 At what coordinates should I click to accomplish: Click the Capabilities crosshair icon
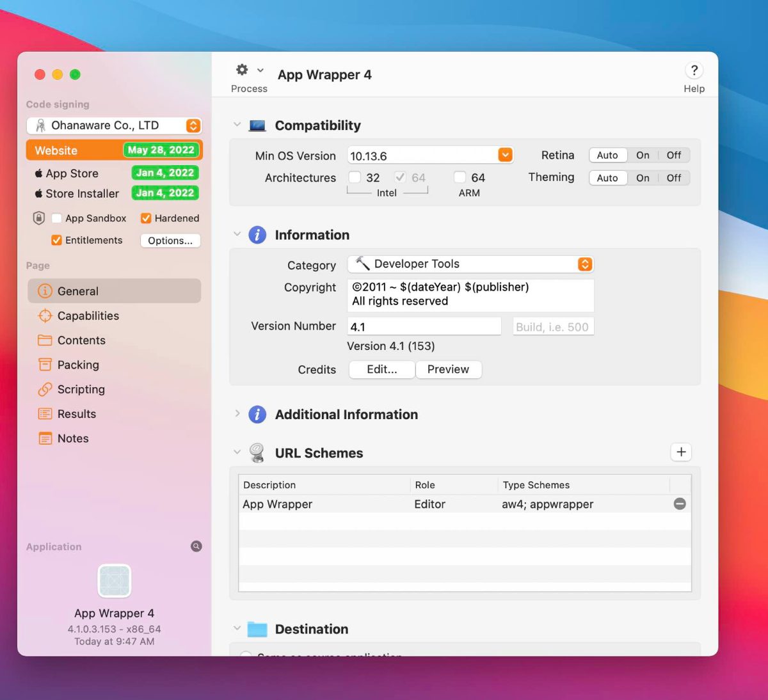coord(45,315)
